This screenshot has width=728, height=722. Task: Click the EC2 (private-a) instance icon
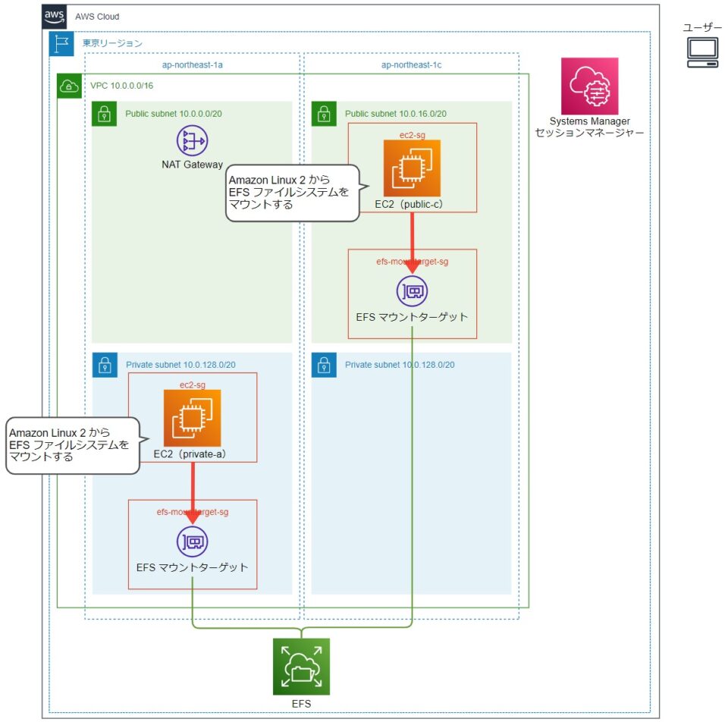[192, 418]
